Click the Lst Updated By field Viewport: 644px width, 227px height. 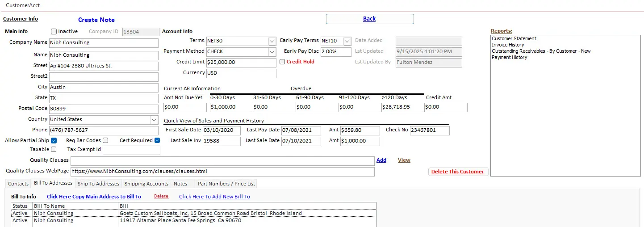(x=429, y=63)
